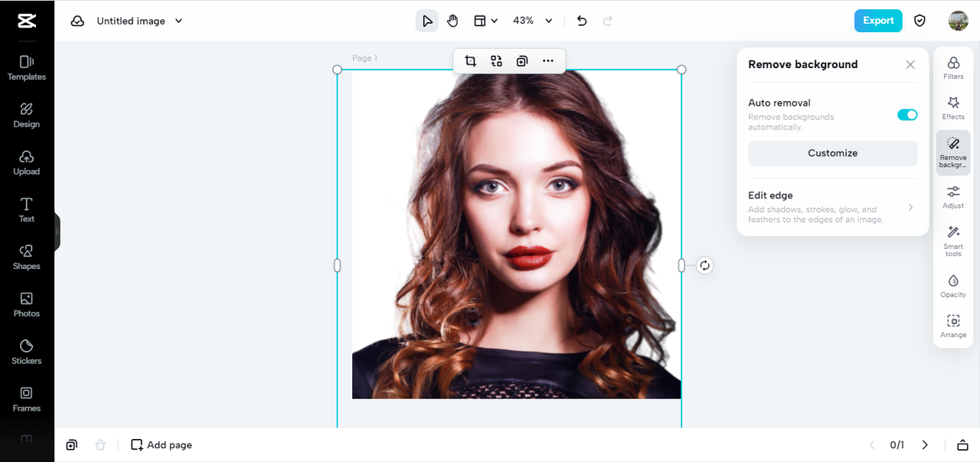Open the Untitled image name dropdown
Screen dimensions: 980x462
click(x=139, y=21)
